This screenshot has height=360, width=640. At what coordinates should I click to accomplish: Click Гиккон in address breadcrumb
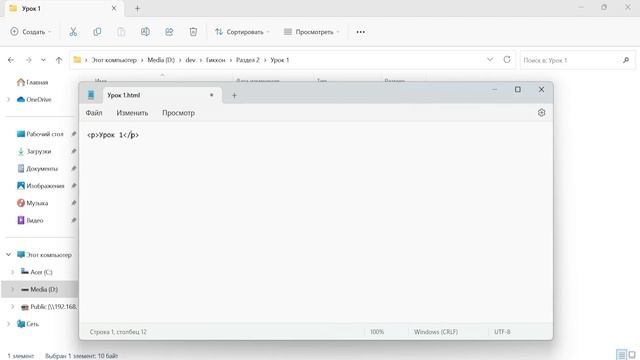[x=216, y=60]
